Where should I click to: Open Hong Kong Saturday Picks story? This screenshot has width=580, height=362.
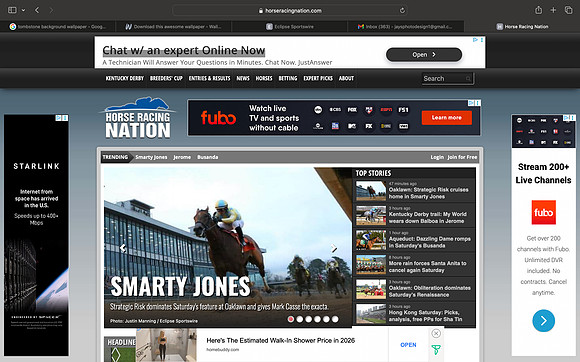click(x=425, y=316)
